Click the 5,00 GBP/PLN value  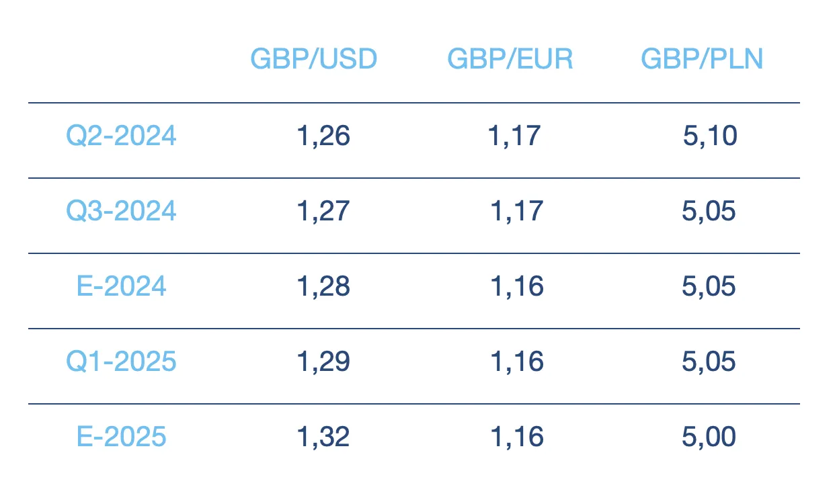click(709, 437)
